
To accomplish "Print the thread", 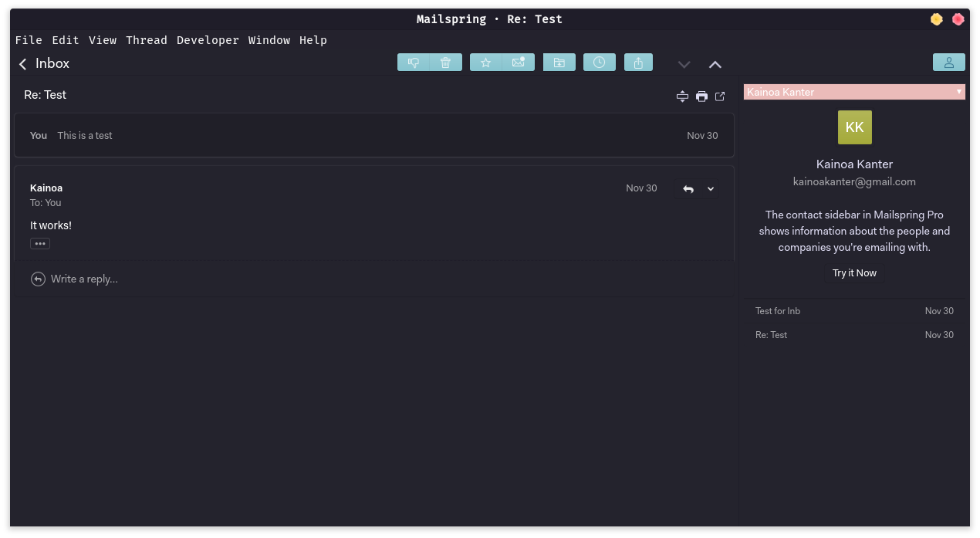I will tap(701, 96).
